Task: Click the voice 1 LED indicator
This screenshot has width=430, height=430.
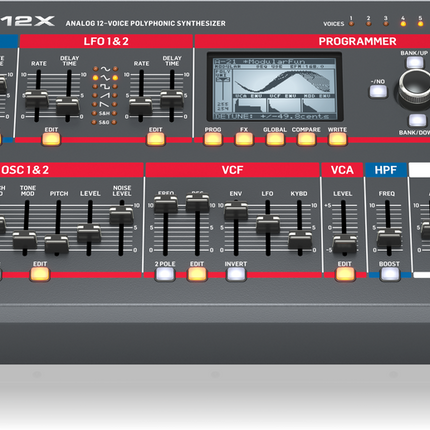Action: point(351,24)
